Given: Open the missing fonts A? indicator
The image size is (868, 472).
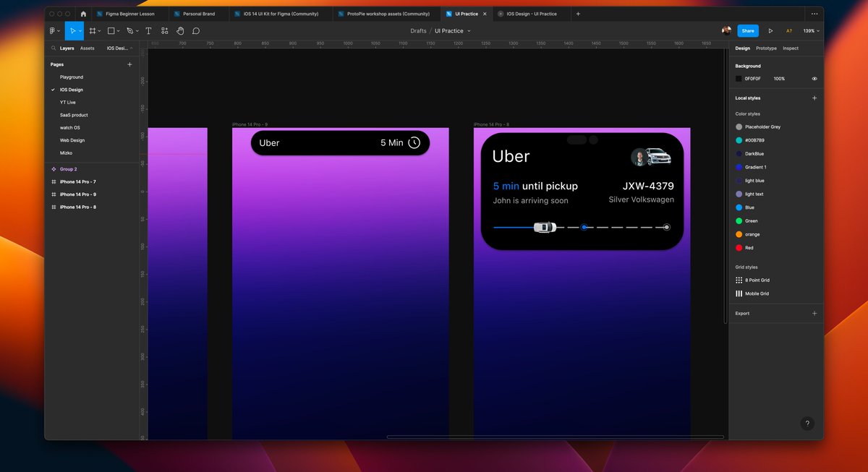Looking at the screenshot, I should coord(789,31).
